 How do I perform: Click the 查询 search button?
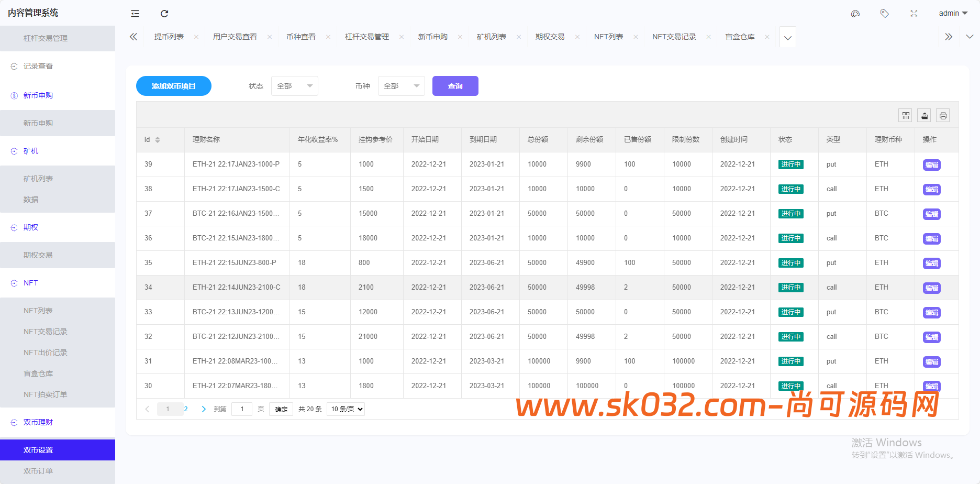(x=455, y=85)
